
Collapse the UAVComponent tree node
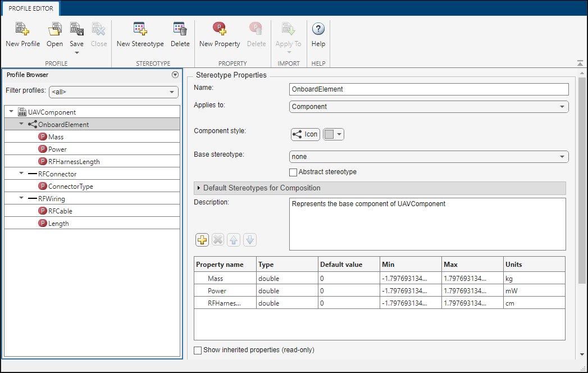[x=12, y=112]
